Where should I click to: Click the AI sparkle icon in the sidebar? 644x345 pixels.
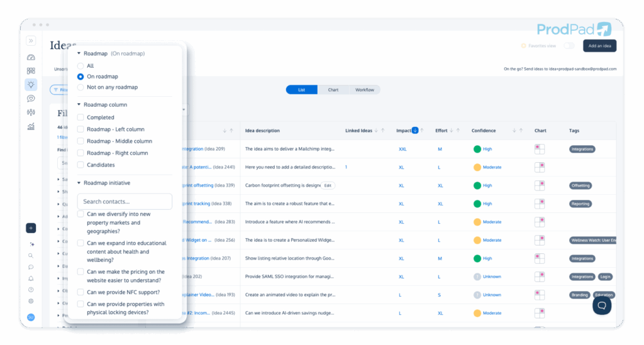(x=31, y=244)
